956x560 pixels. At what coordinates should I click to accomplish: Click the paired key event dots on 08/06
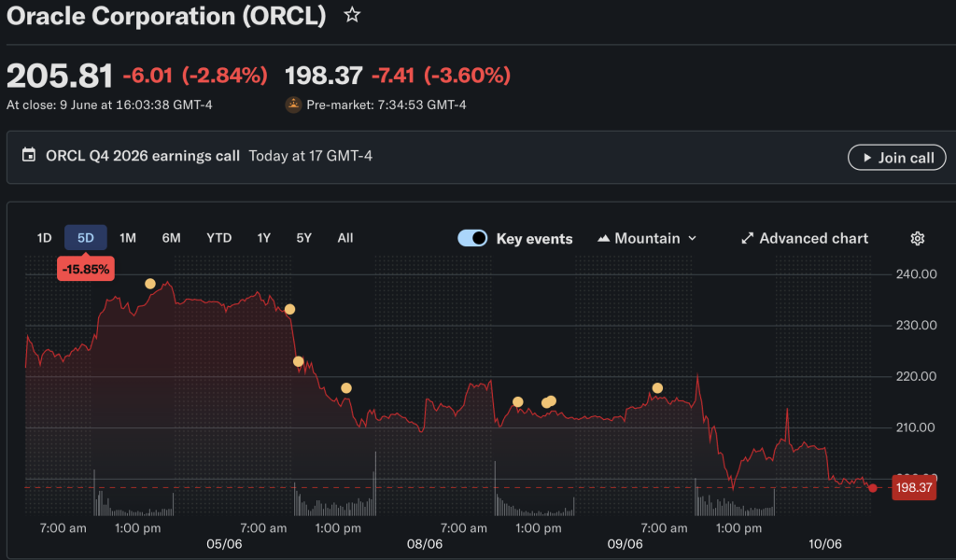pos(549,402)
